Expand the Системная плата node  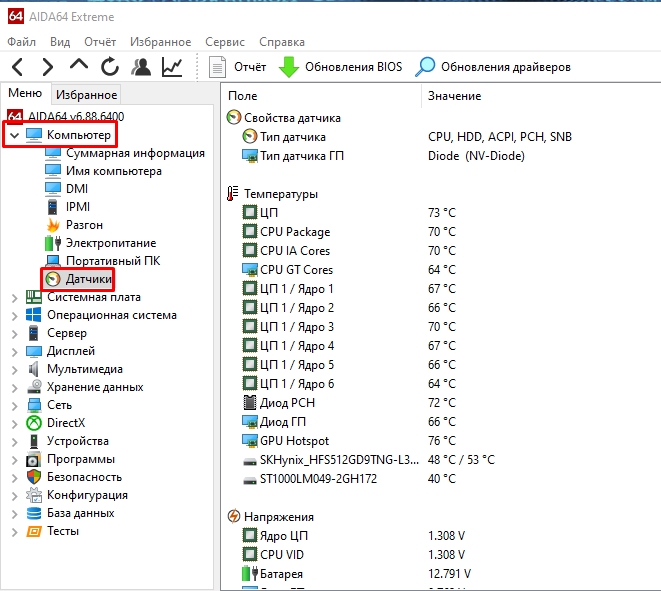coord(15,298)
